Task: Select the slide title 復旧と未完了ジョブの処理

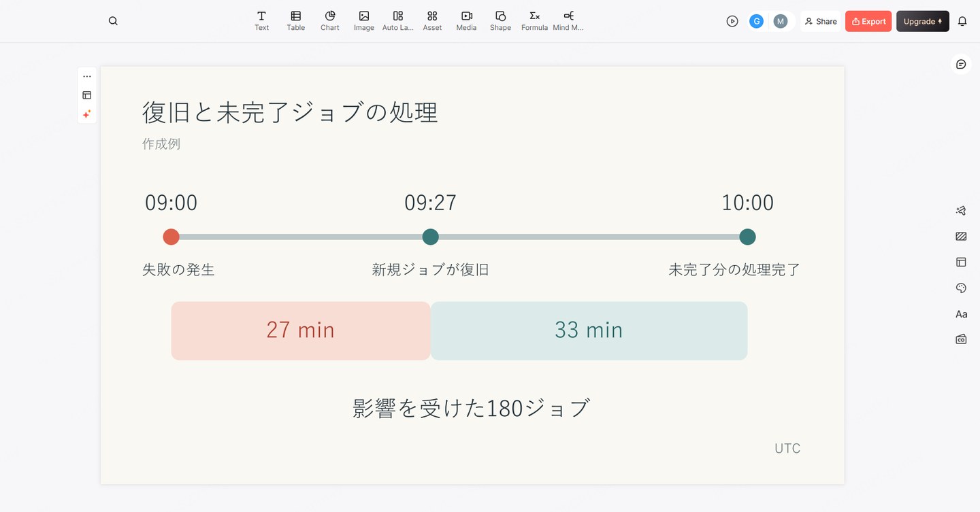Action: click(x=290, y=112)
